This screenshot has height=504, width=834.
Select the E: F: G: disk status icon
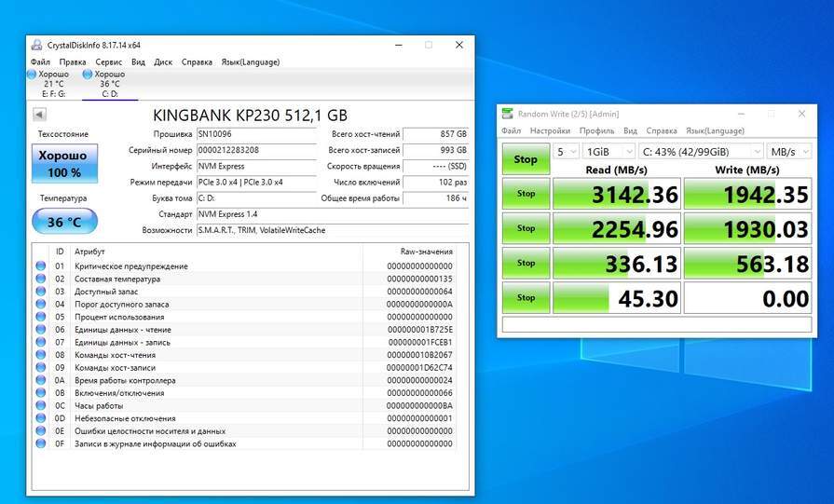coord(32,75)
